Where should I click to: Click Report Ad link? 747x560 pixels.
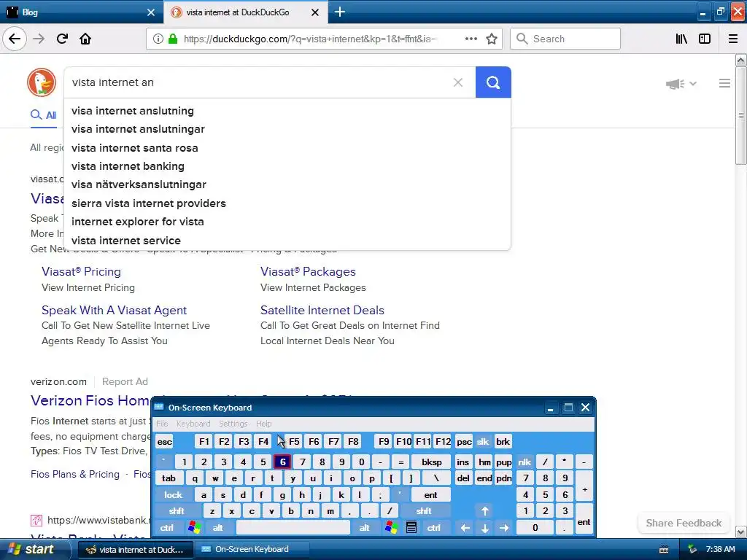pos(125,381)
